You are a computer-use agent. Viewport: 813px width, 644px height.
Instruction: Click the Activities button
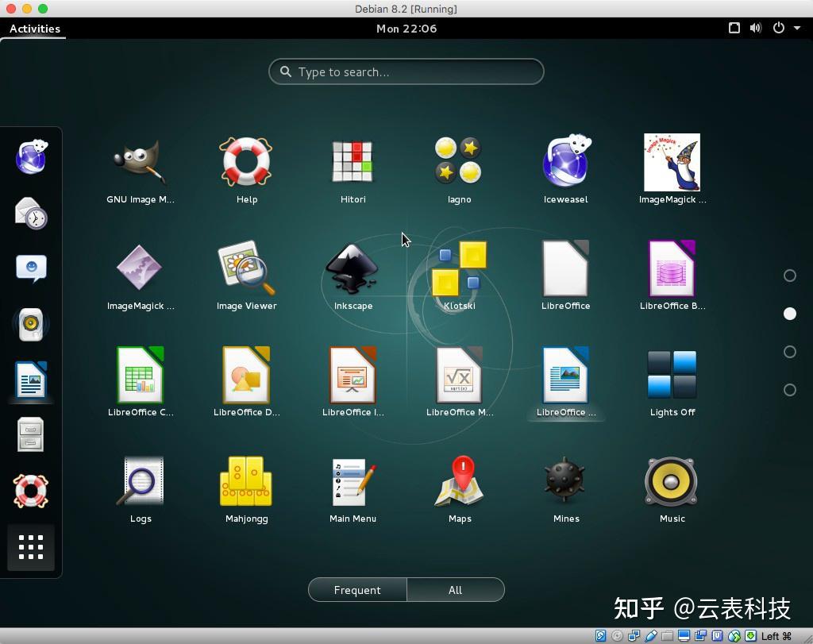click(x=35, y=29)
